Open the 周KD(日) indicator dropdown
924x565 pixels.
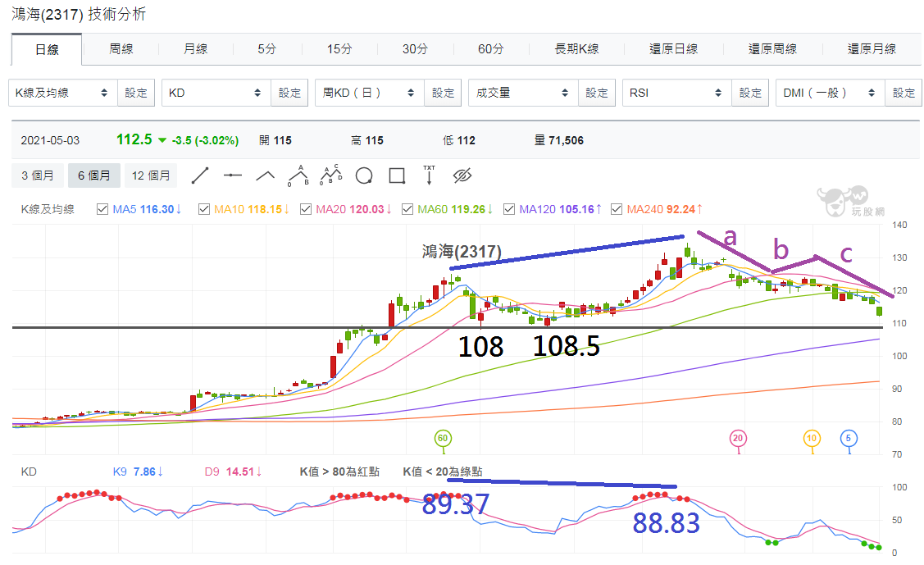point(370,93)
